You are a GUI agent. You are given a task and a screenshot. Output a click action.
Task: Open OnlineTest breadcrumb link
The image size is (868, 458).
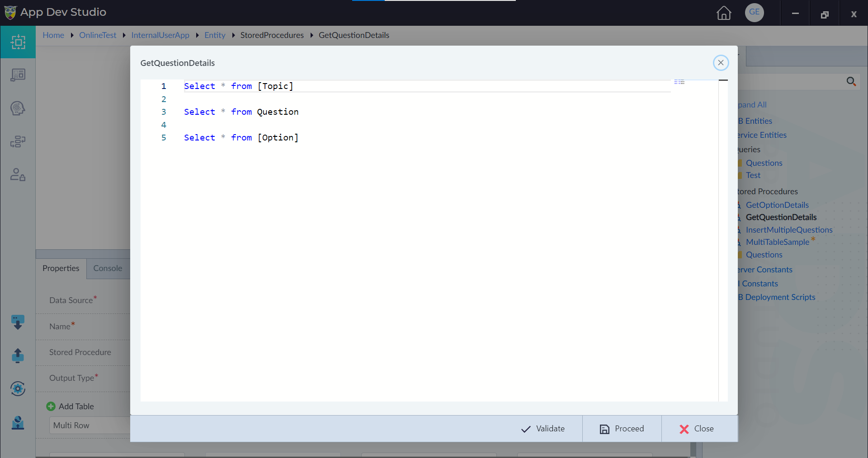[x=98, y=35]
